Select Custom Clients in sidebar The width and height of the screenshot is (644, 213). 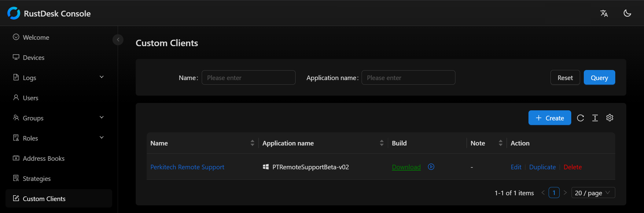point(59,199)
